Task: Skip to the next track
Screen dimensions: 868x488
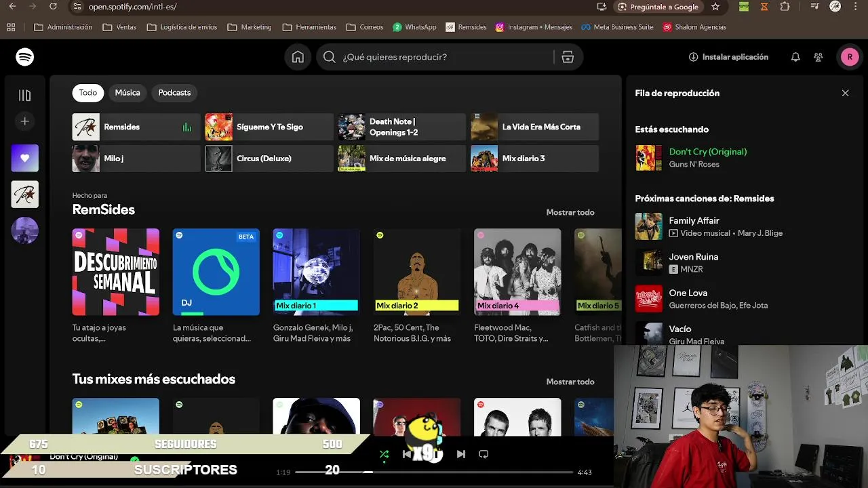Action: tap(461, 454)
